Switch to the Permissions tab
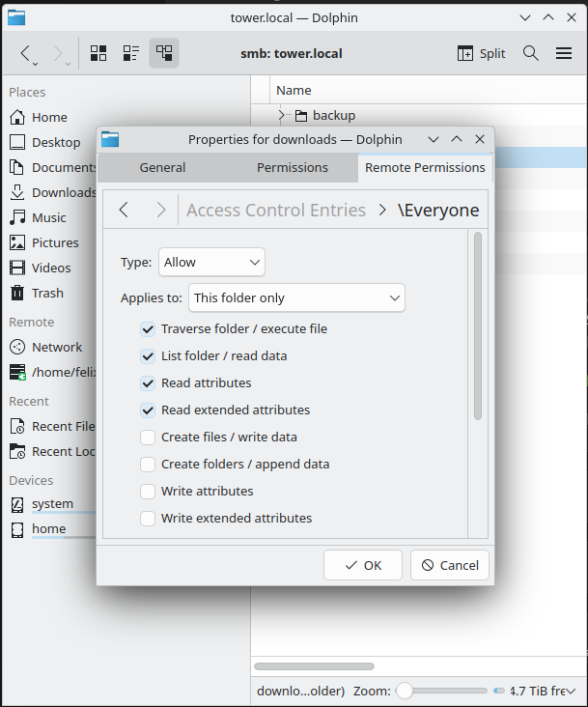Screen dimensions: 588x707 pyautogui.click(x=292, y=167)
